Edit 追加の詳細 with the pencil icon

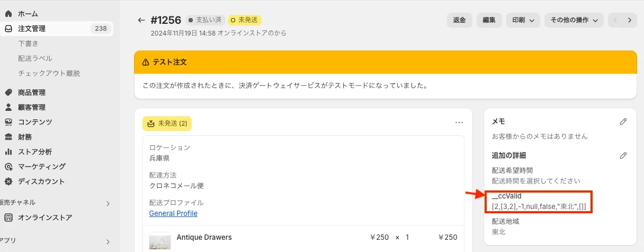623,155
